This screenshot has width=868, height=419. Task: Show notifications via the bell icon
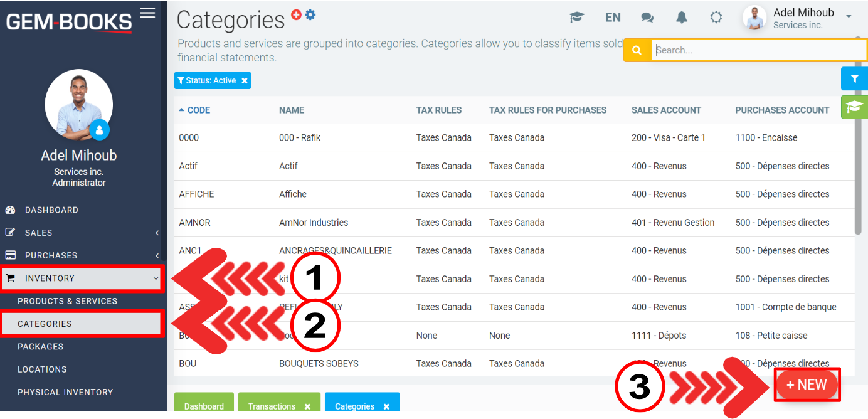point(682,18)
